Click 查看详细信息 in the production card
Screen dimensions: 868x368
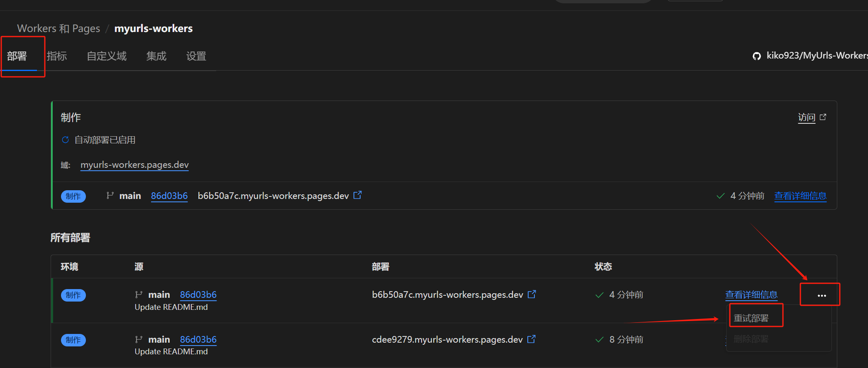point(800,196)
